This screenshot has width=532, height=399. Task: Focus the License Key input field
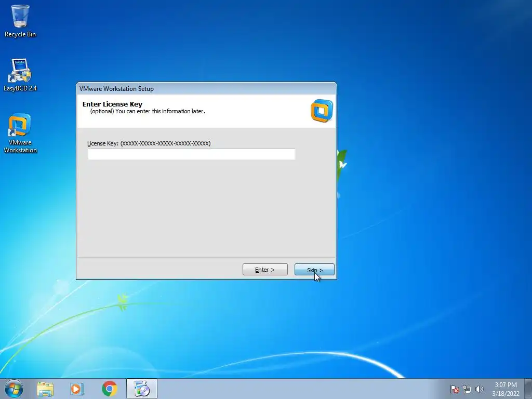coord(192,154)
